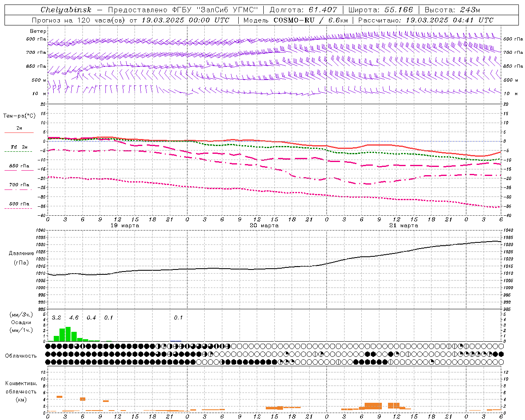The image size is (525, 420).
Task: Click the longitude value Долгота: 61.407
Action: [x=304, y=10]
